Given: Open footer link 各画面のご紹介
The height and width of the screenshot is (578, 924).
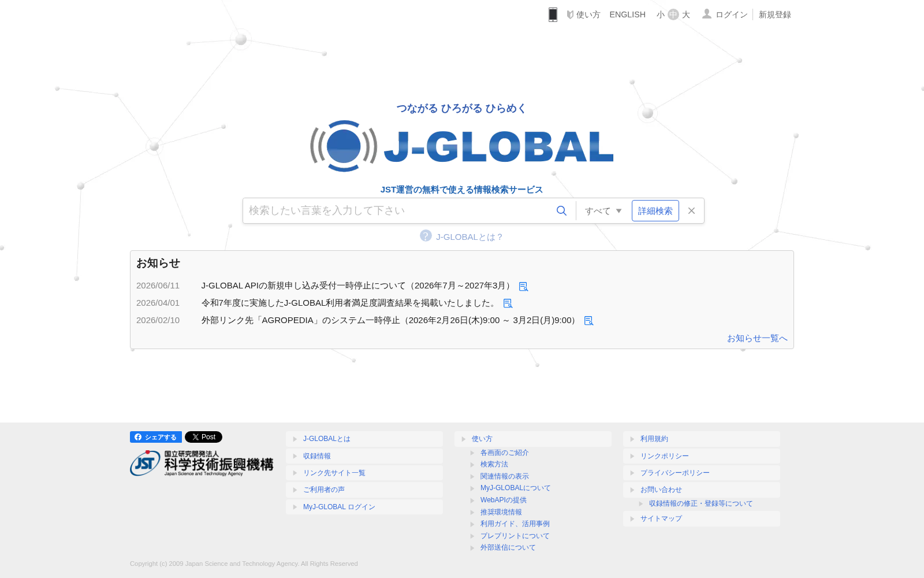Looking at the screenshot, I should click(x=504, y=453).
